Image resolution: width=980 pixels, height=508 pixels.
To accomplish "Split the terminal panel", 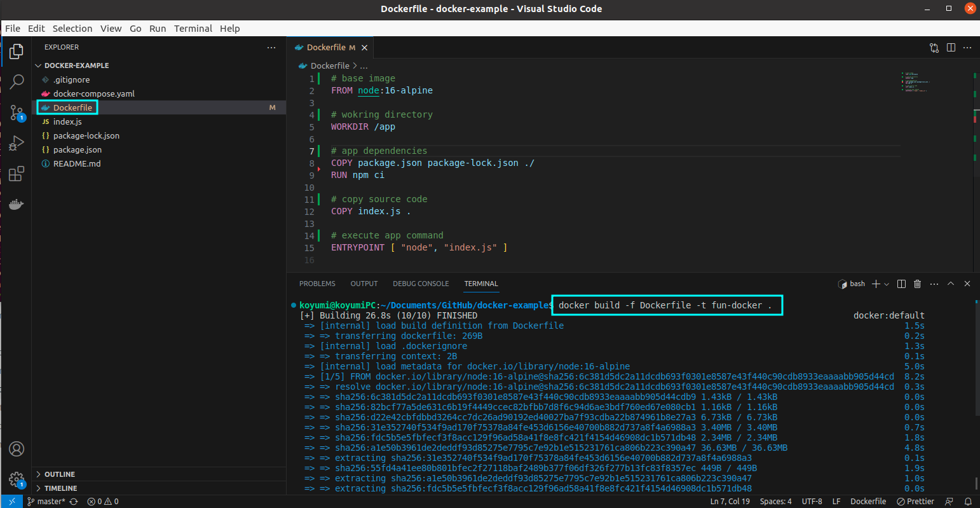I will click(901, 284).
